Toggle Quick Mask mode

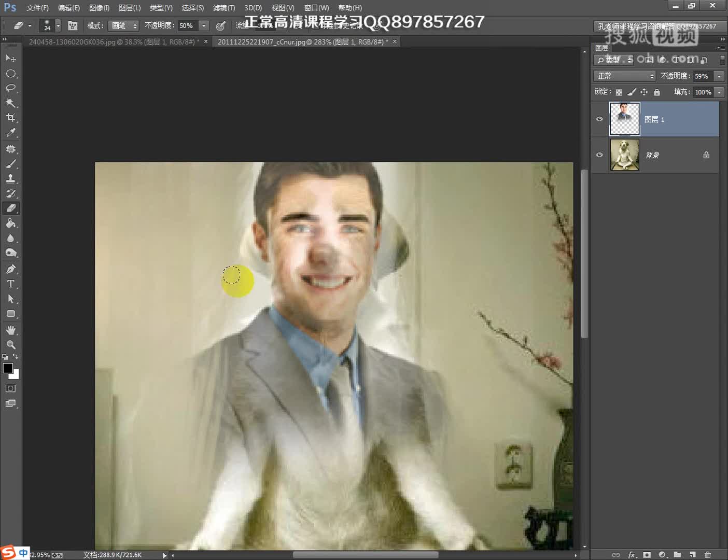(x=10, y=388)
